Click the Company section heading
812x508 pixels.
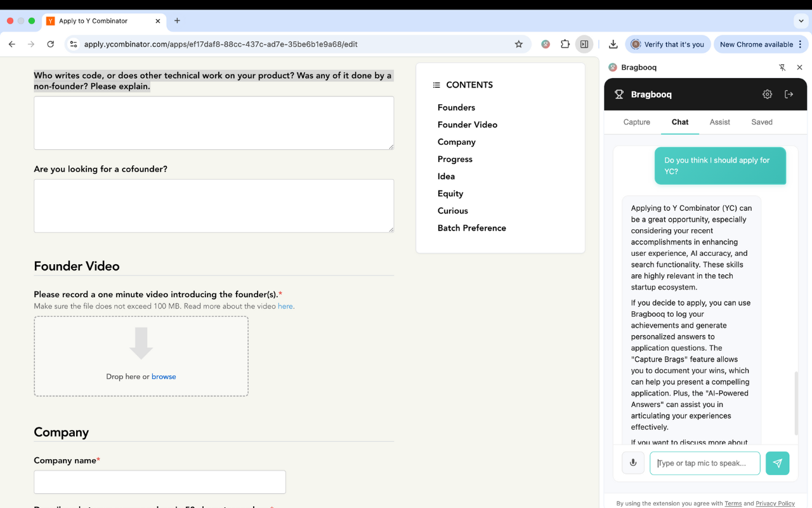point(62,432)
